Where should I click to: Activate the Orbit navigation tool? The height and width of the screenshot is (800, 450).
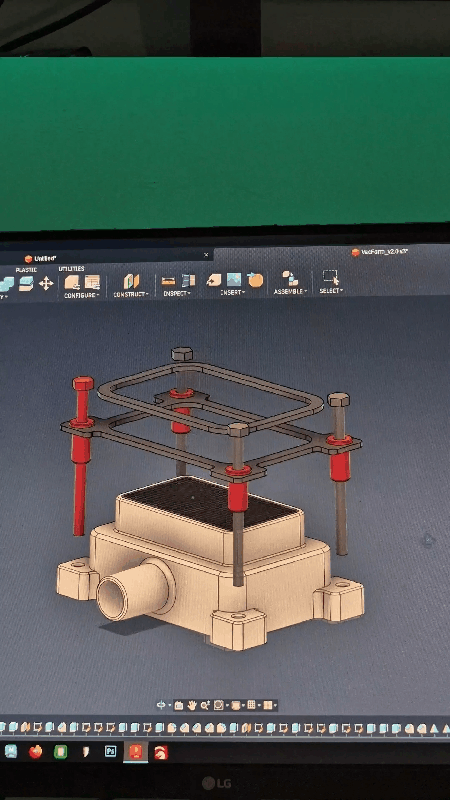pyautogui.click(x=161, y=705)
